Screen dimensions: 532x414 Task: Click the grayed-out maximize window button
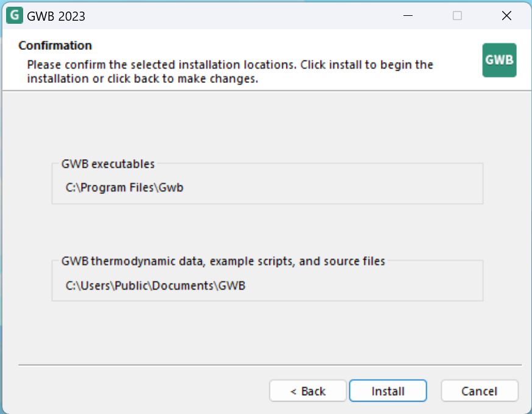[457, 16]
